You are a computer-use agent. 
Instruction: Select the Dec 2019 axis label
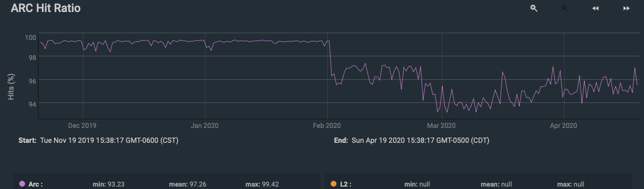coord(82,126)
